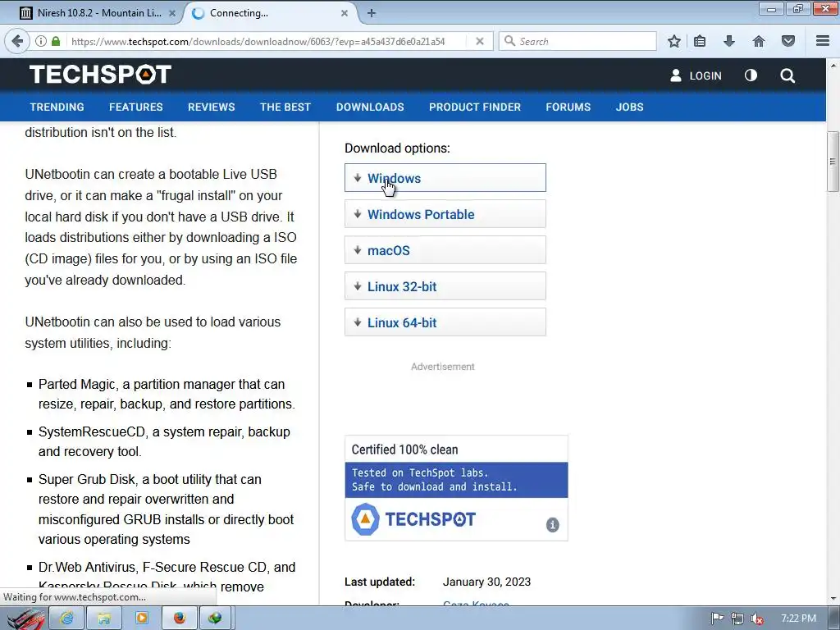Click the address bar URL
The height and width of the screenshot is (630, 840).
coord(258,41)
